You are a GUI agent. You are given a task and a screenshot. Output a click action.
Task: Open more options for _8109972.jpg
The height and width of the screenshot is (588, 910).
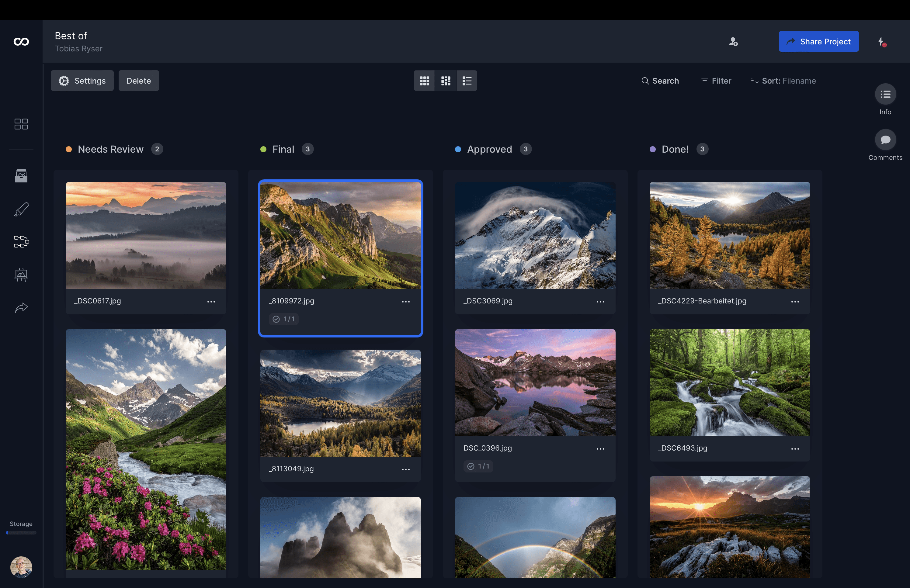click(406, 302)
